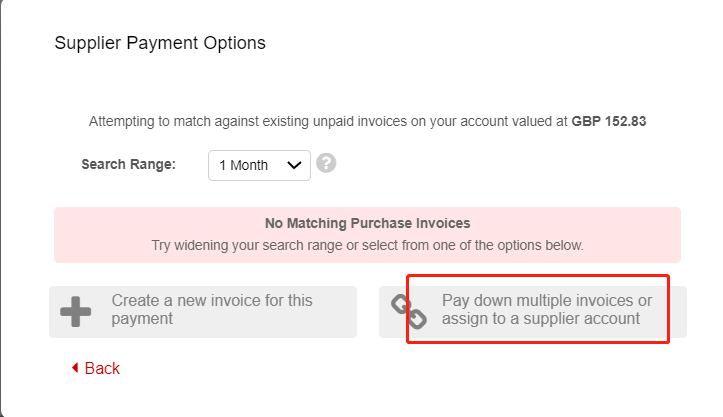Click the Supplier Payment Options heading
The width and height of the screenshot is (723, 417).
click(x=160, y=43)
